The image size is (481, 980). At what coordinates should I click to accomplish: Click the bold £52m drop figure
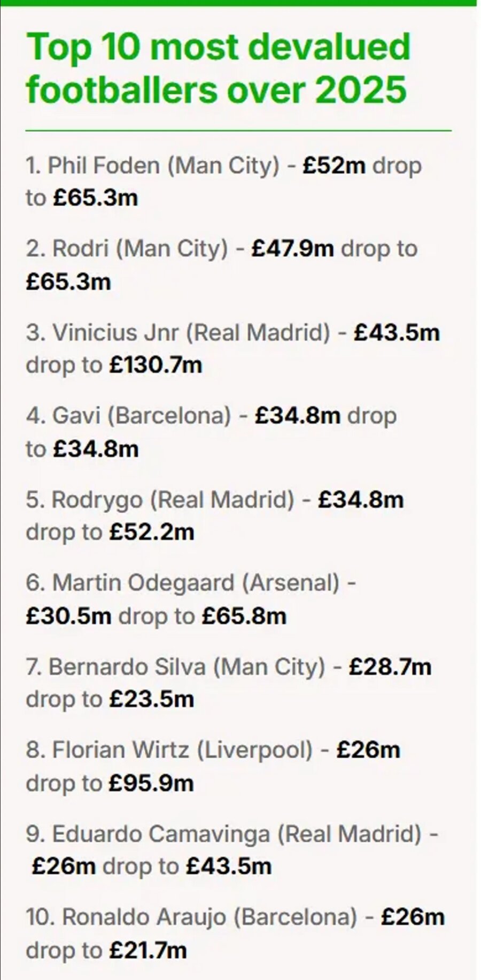click(334, 165)
